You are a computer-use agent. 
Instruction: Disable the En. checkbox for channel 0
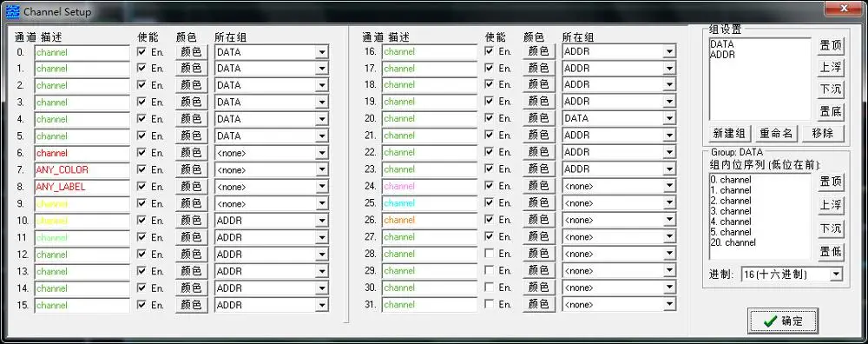tap(141, 51)
